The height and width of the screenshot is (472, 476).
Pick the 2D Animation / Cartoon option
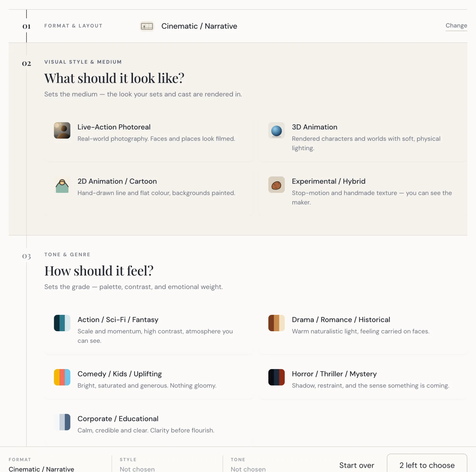[148, 192]
